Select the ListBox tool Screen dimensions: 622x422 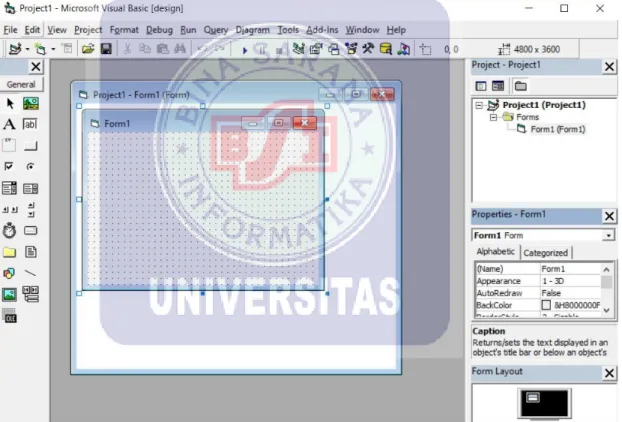(x=31, y=188)
